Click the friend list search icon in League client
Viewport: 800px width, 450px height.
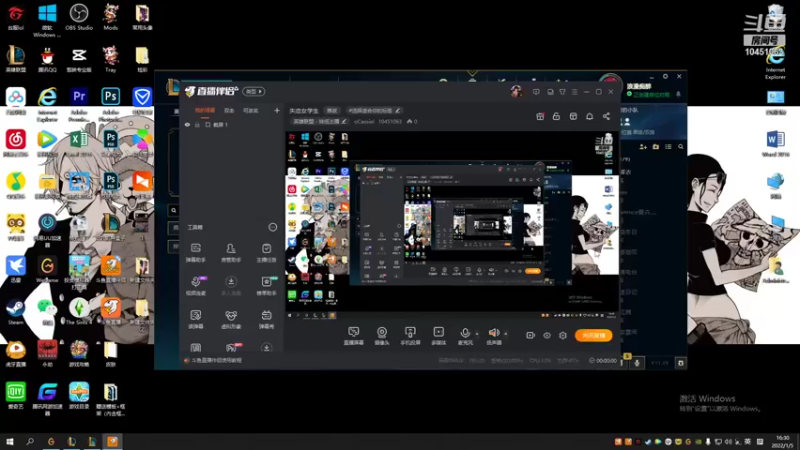[681, 147]
